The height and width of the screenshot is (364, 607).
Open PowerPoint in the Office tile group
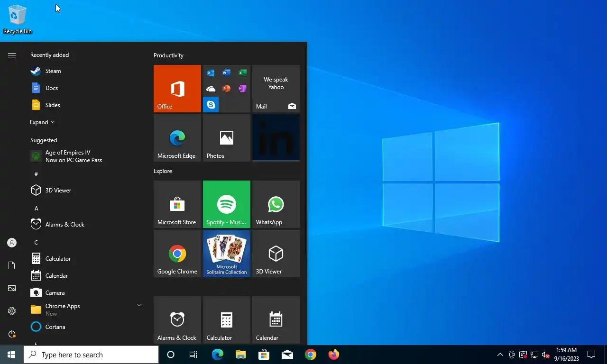(x=227, y=89)
